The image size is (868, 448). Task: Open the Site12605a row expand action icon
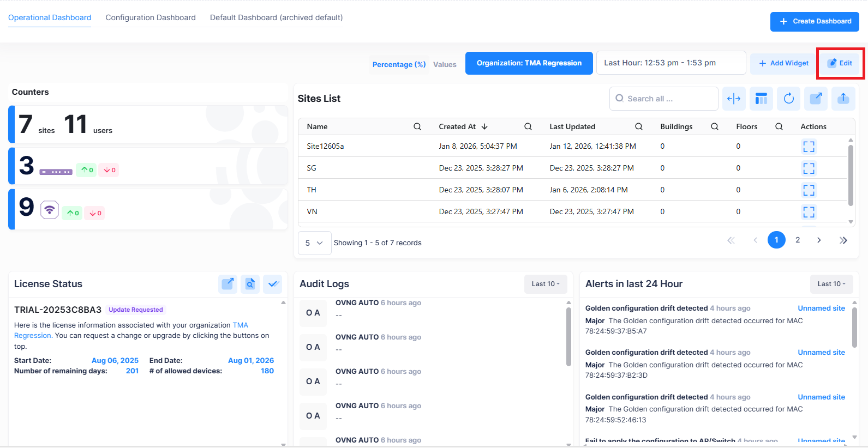pyautogui.click(x=809, y=147)
